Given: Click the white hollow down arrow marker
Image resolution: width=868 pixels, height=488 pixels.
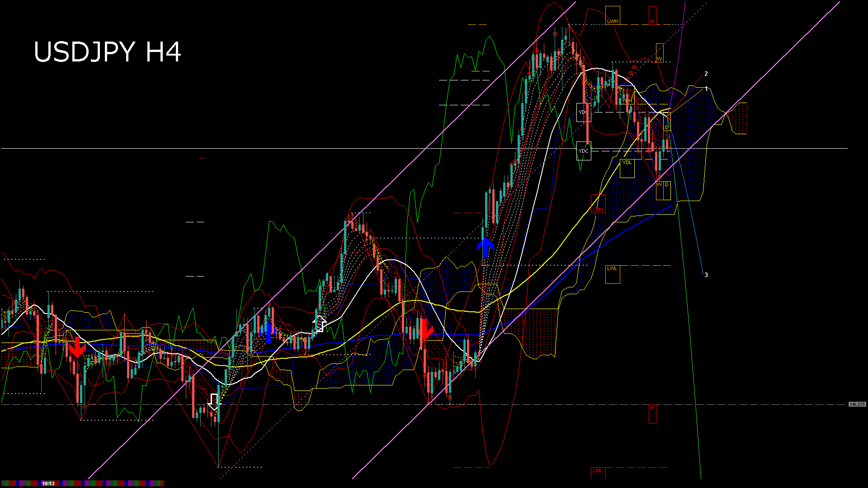Looking at the screenshot, I should tap(214, 402).
